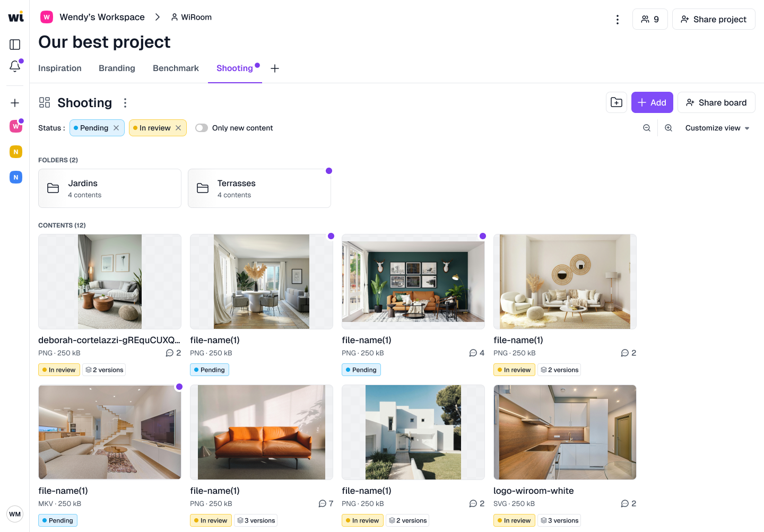Show 2 versions of white house file

point(407,520)
